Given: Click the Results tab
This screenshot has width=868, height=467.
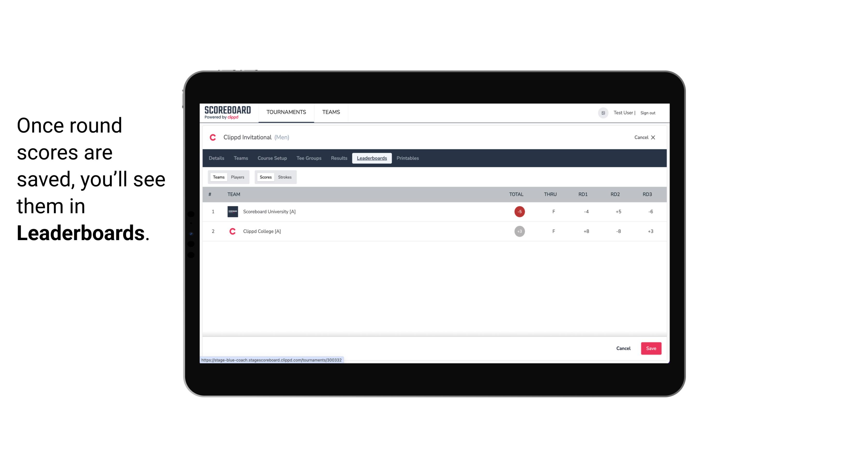Looking at the screenshot, I should point(339,158).
